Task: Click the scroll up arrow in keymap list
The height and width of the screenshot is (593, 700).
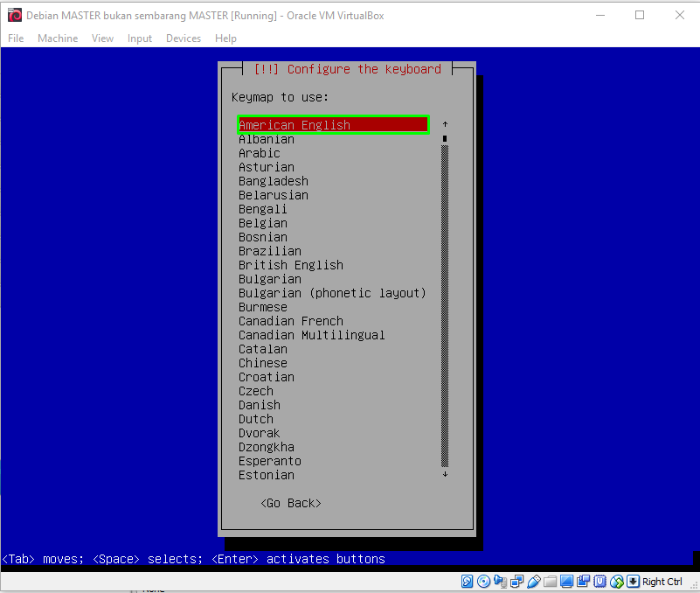Action: coord(445,124)
